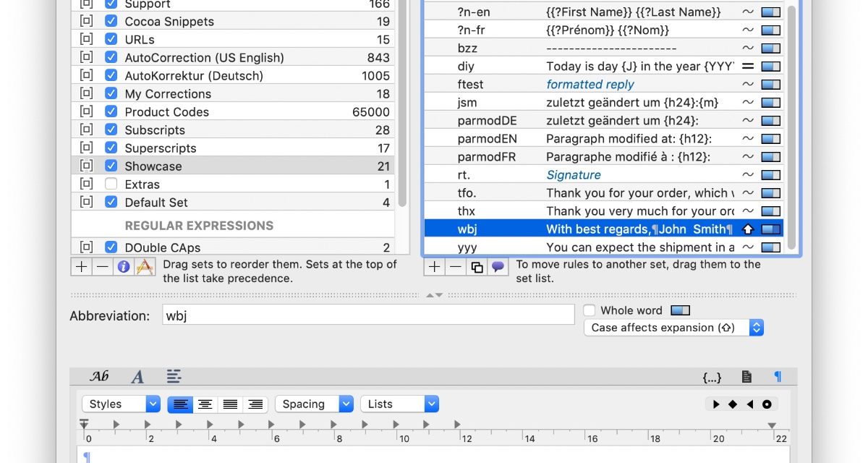This screenshot has height=463, width=868.
Task: Click the curly braces placeholder icon
Action: 712,377
